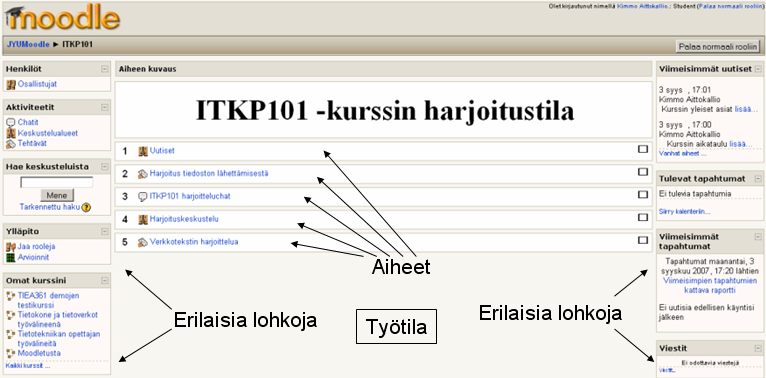Click the Mene search button
This screenshot has width=766, height=378.
[x=57, y=196]
